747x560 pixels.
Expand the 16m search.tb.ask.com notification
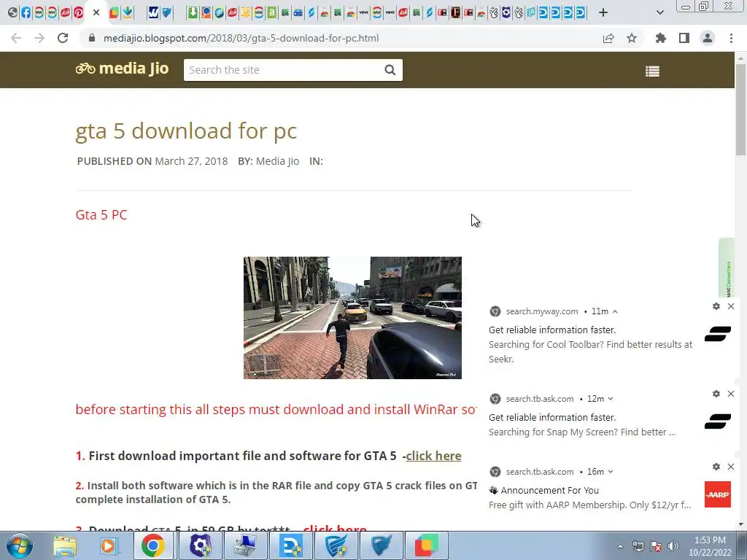coord(611,472)
